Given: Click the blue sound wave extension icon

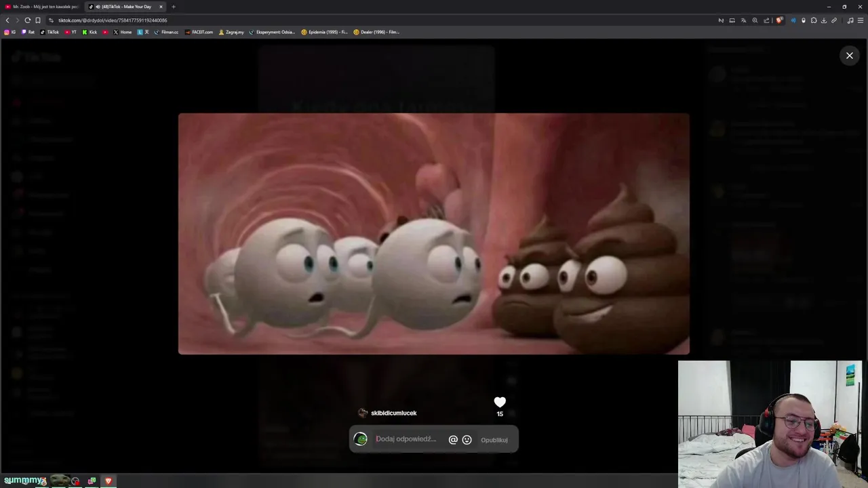Looking at the screenshot, I should [x=793, y=20].
